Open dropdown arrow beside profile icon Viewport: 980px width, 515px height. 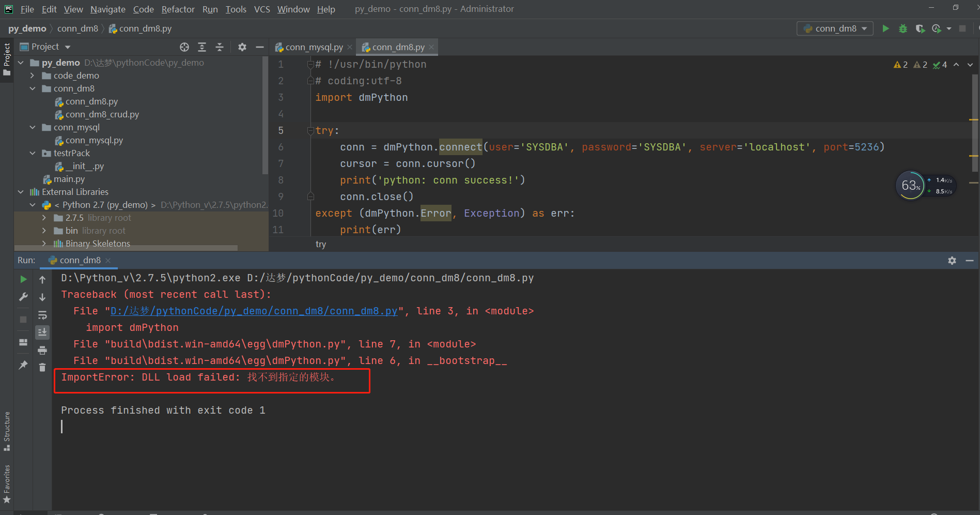pos(949,28)
